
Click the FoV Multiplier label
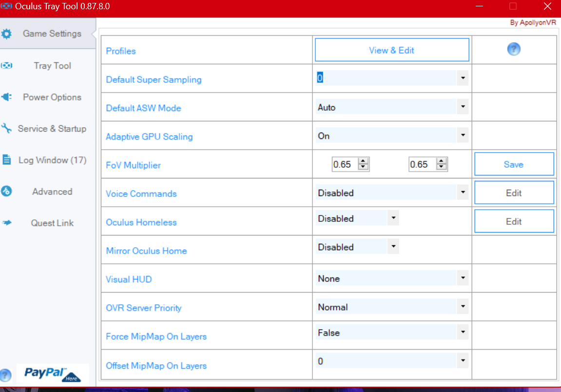click(x=134, y=165)
